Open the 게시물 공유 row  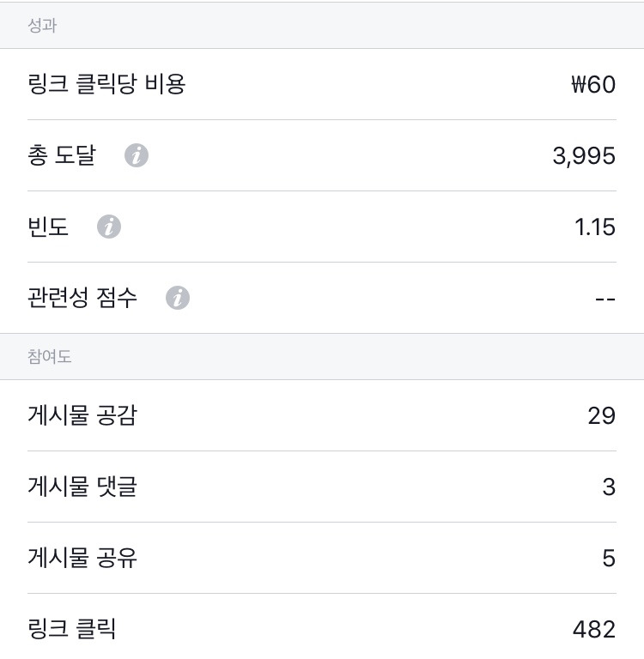point(322,558)
